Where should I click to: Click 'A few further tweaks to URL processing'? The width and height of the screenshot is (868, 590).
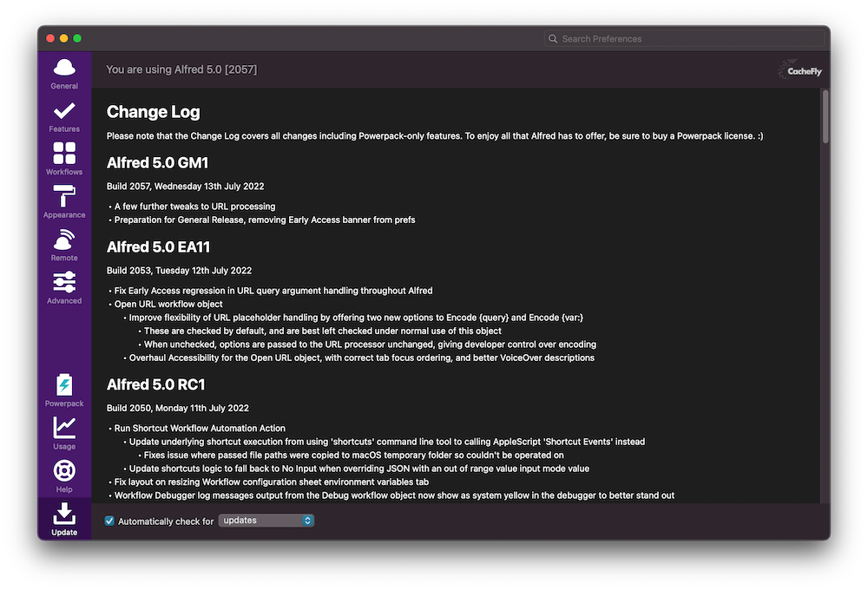tap(194, 206)
